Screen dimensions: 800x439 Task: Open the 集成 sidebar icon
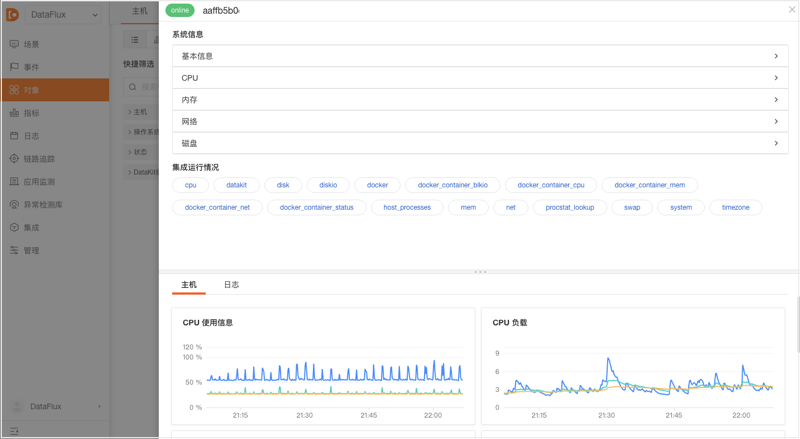click(14, 228)
